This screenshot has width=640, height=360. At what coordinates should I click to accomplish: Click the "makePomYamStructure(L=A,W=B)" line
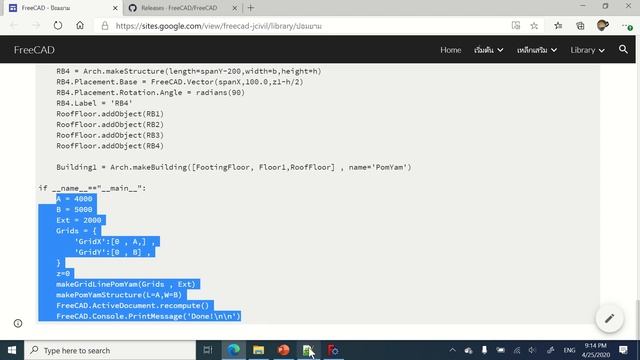pos(119,295)
